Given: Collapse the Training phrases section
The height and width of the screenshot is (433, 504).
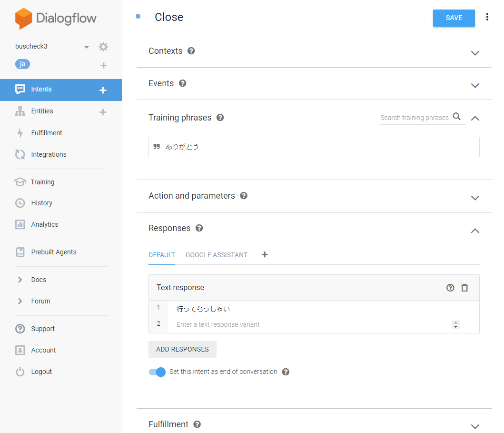Looking at the screenshot, I should point(475,119).
